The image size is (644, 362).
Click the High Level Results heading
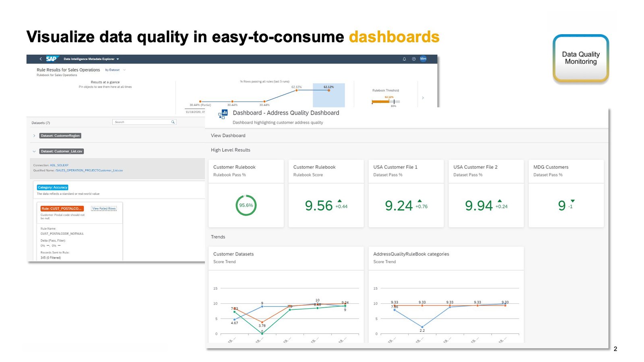tap(231, 150)
